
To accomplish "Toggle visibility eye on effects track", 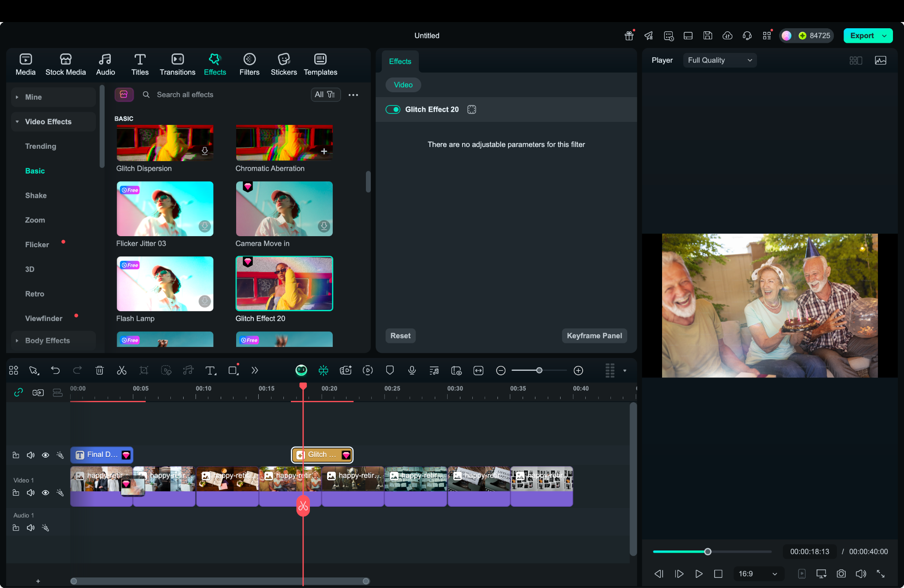I will click(45, 455).
